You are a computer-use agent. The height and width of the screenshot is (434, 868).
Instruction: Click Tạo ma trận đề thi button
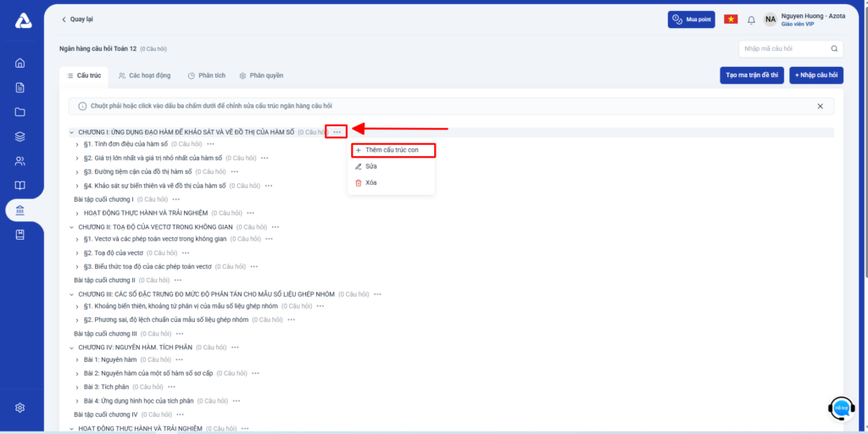tap(751, 75)
